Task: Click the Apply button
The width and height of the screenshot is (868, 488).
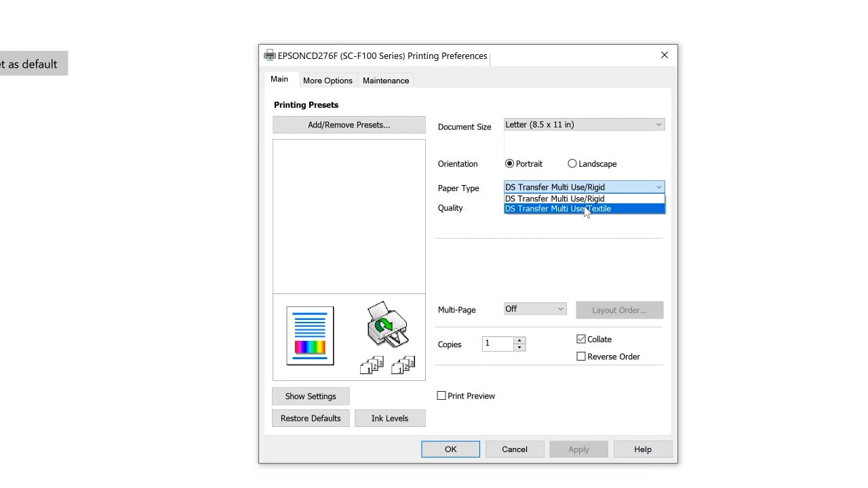Action: 578,449
